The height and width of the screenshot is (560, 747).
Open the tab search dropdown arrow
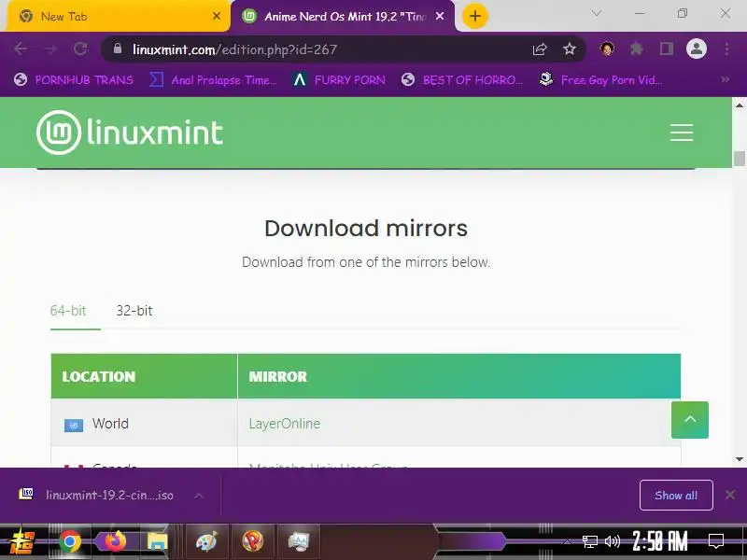pyautogui.click(x=597, y=13)
